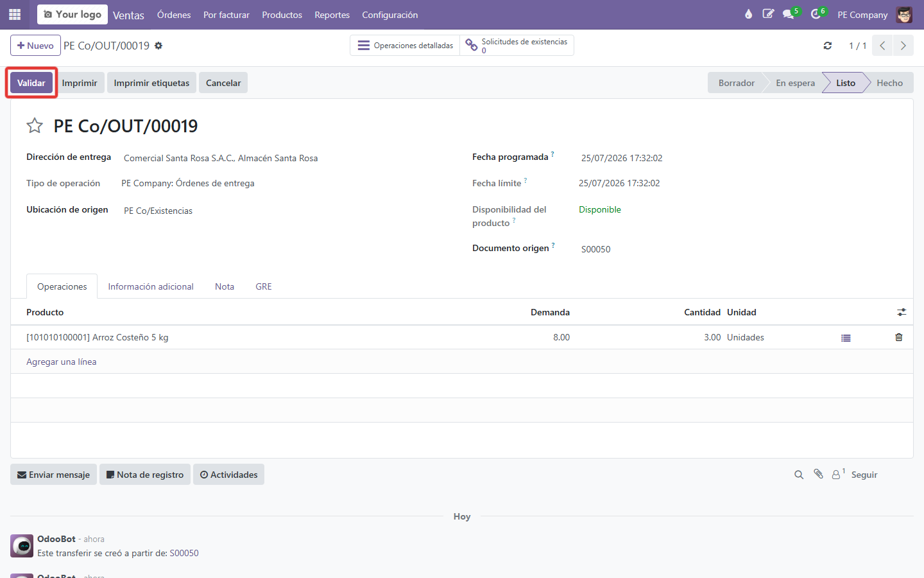Click the refresh icon near pager
924x578 pixels.
[828, 46]
